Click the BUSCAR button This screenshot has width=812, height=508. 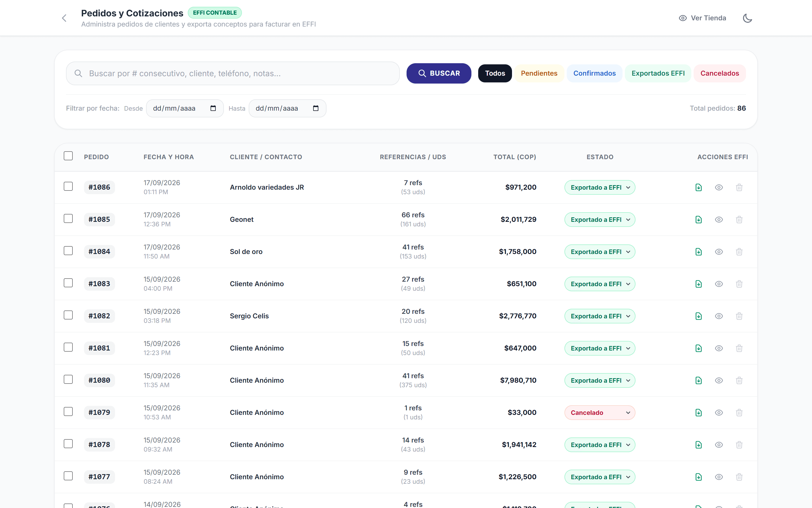tap(438, 73)
